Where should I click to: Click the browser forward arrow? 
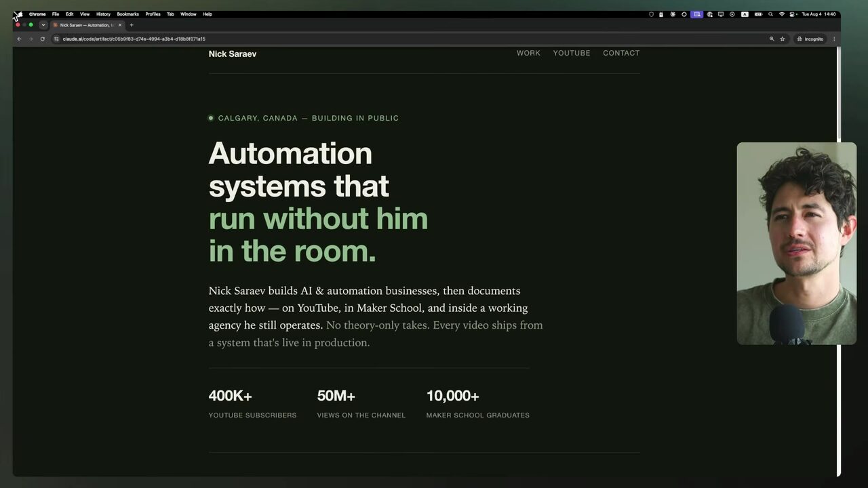[31, 39]
